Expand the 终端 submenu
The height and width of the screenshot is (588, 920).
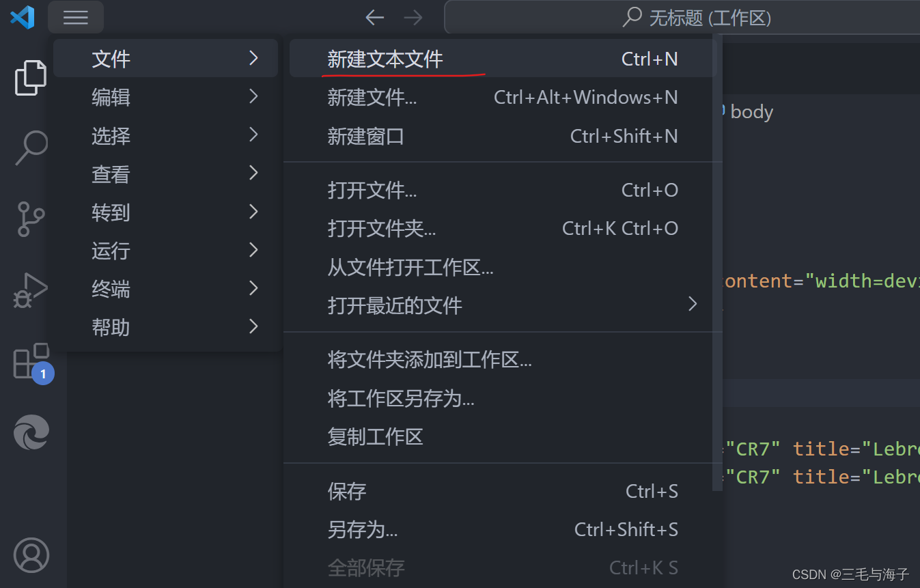pyautogui.click(x=165, y=289)
